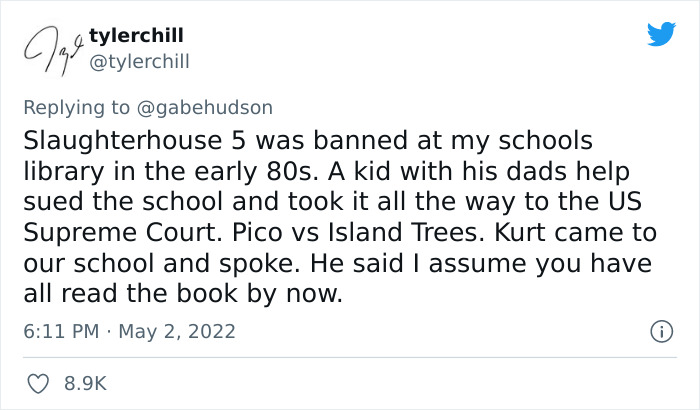
Task: Open the info icon beside the timestamp
Action: point(660,329)
